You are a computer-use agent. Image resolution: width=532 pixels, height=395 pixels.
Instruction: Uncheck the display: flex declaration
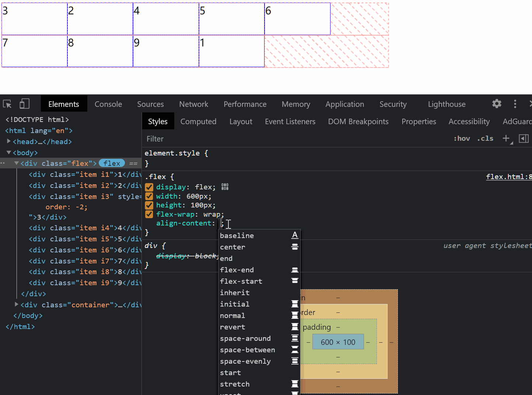click(x=149, y=187)
